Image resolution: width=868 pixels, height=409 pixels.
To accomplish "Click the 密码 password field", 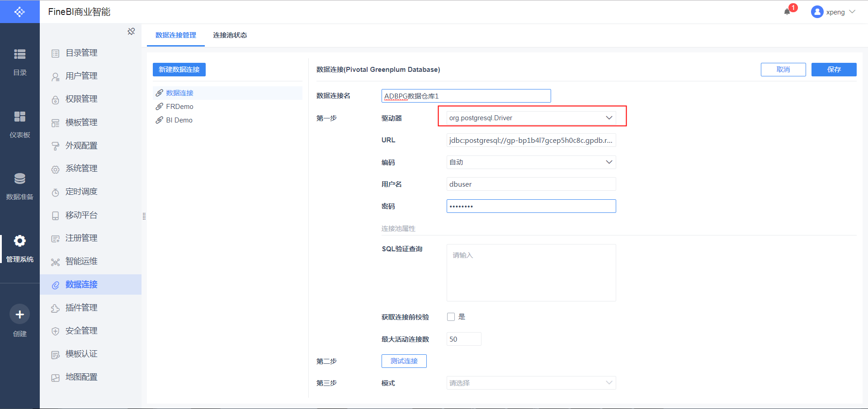I will [531, 206].
